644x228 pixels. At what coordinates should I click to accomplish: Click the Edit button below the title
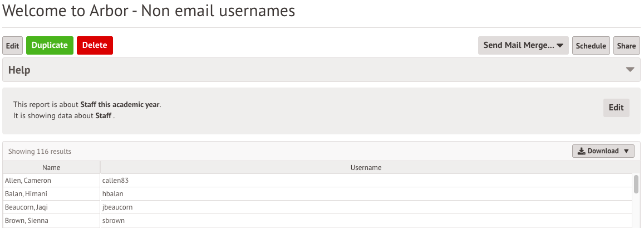12,46
